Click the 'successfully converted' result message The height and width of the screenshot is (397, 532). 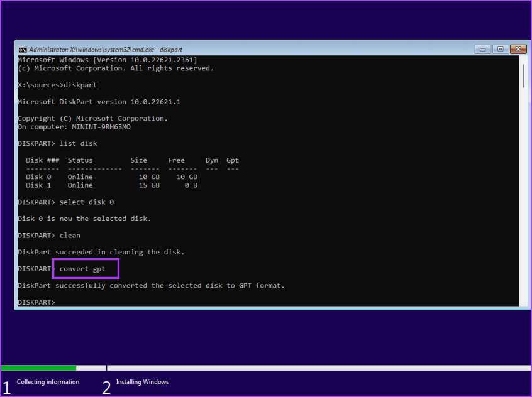point(151,285)
